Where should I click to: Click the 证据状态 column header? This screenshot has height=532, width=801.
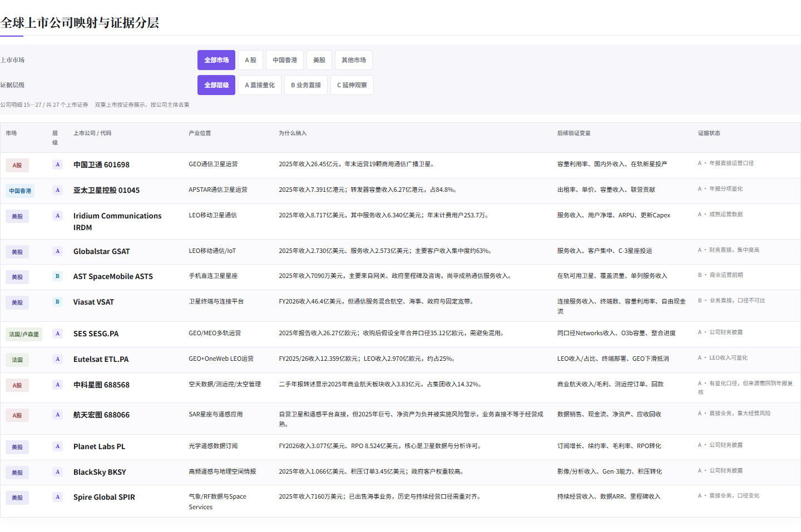point(709,133)
